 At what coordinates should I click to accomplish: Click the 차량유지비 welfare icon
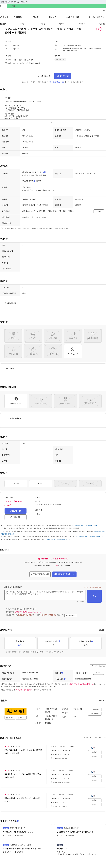tap(53, 336)
